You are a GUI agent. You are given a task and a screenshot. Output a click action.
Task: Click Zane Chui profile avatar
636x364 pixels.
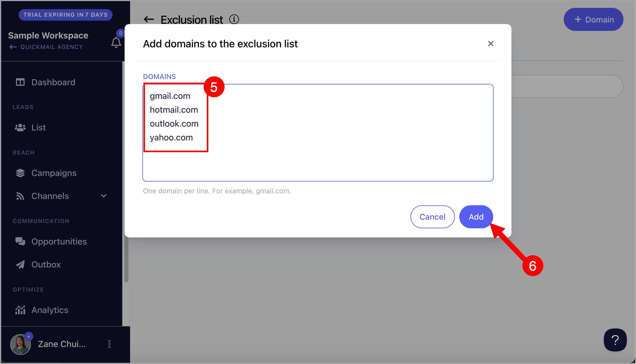[20, 344]
